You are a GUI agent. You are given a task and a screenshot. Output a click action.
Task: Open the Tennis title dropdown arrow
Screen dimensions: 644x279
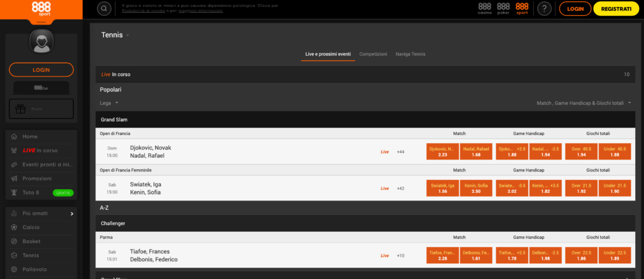(128, 35)
